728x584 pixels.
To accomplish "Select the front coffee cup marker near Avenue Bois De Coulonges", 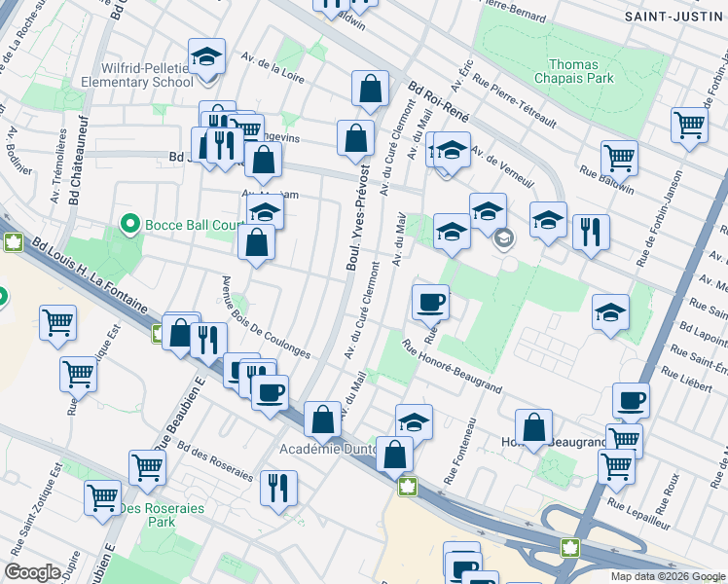I will (270, 394).
